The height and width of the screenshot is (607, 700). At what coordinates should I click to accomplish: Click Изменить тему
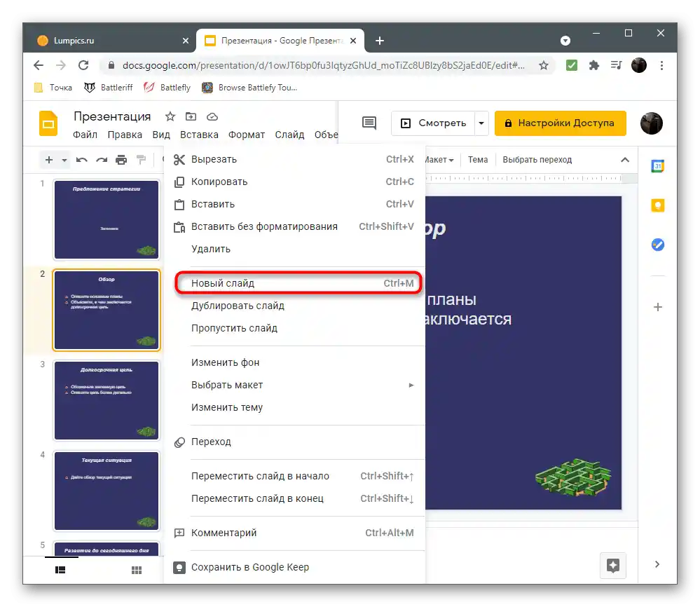click(294, 407)
